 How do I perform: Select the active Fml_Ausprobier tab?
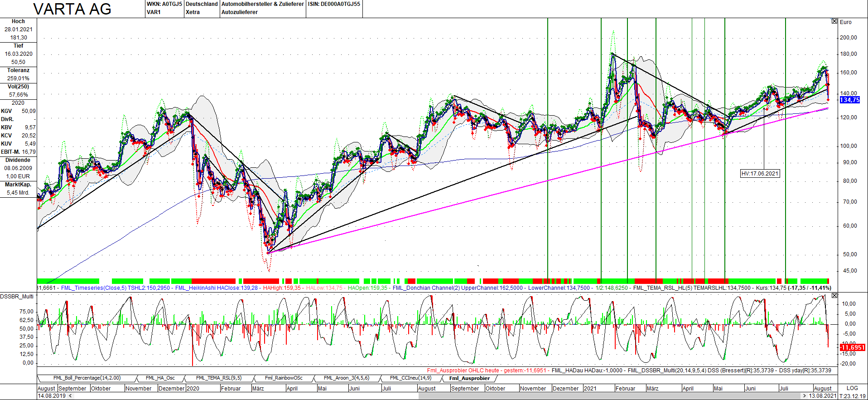coord(469,378)
